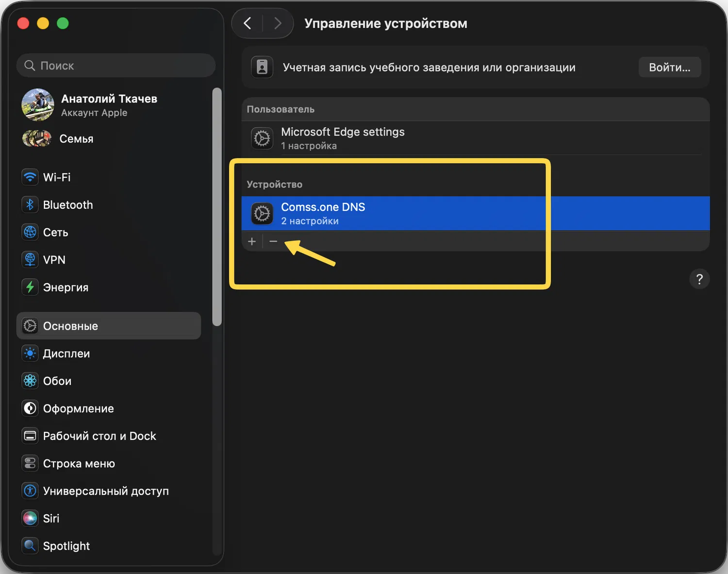Open Siri settings
This screenshot has width=728, height=574.
(51, 519)
